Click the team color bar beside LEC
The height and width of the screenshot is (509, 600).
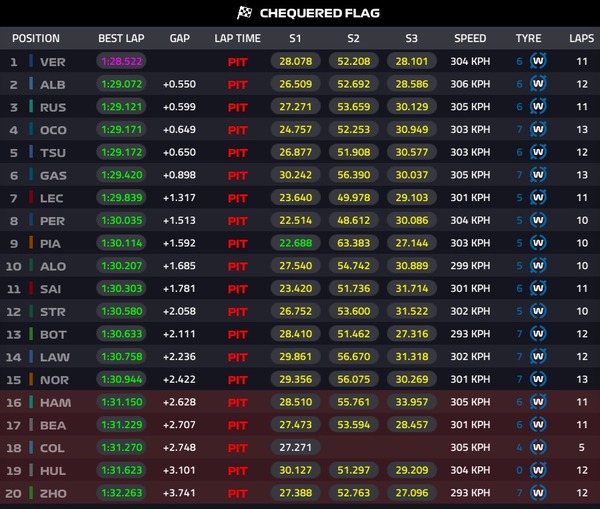(31, 197)
